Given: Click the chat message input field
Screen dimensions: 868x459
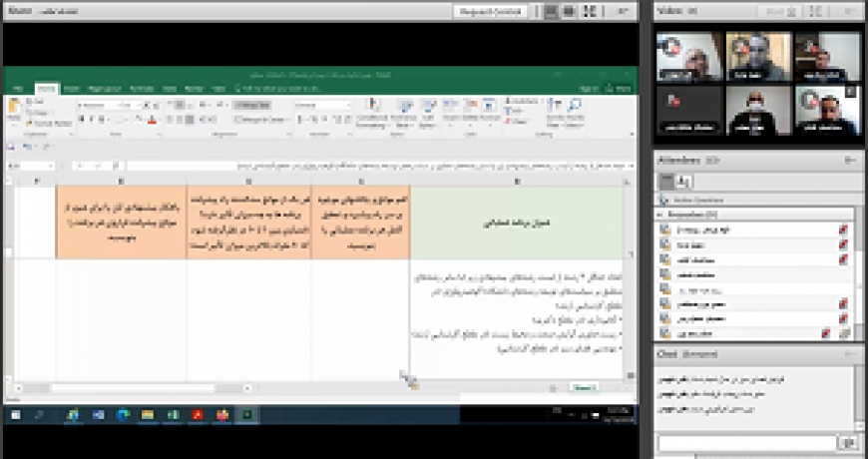Looking at the screenshot, I should coord(746,442).
